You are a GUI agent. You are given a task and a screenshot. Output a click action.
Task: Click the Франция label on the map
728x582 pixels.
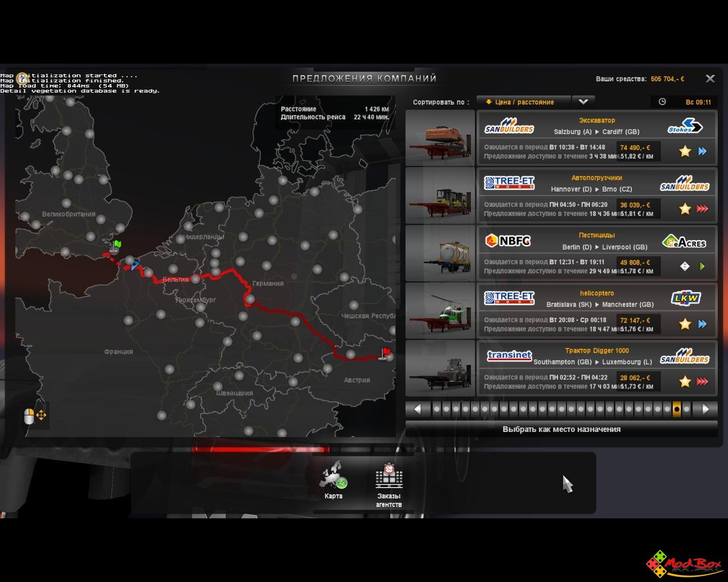[x=118, y=352]
